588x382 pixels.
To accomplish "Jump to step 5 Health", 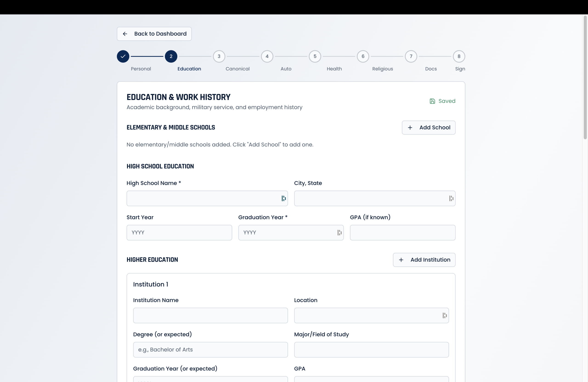I will pyautogui.click(x=315, y=56).
